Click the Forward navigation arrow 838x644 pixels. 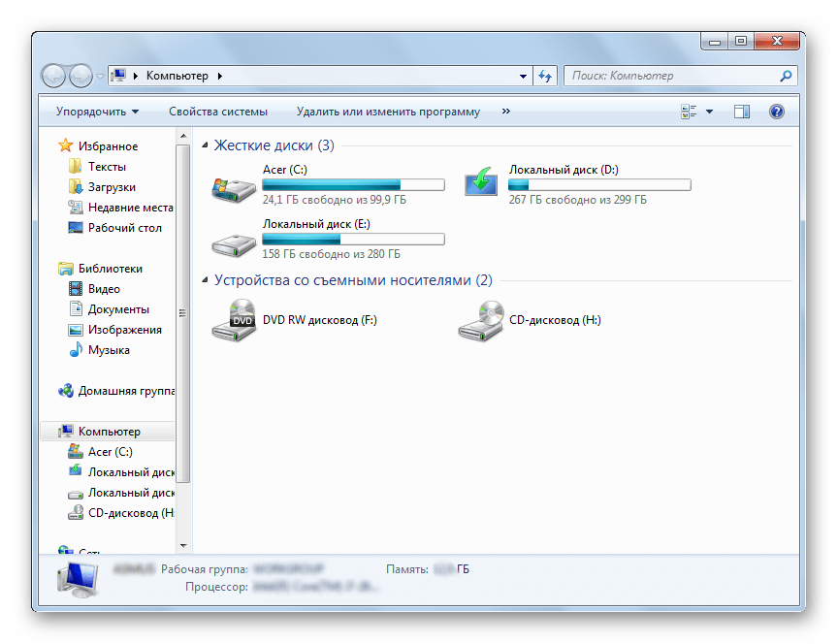tap(81, 76)
